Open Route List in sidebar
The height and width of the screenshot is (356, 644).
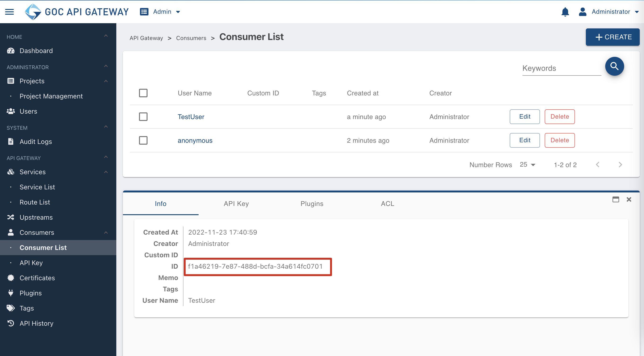pyautogui.click(x=35, y=202)
